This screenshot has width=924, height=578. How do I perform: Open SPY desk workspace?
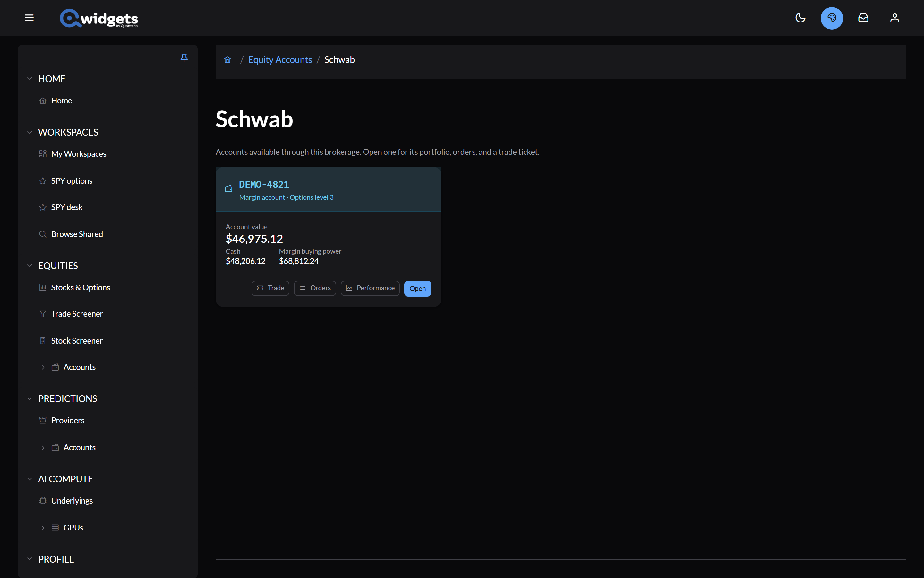click(x=67, y=207)
